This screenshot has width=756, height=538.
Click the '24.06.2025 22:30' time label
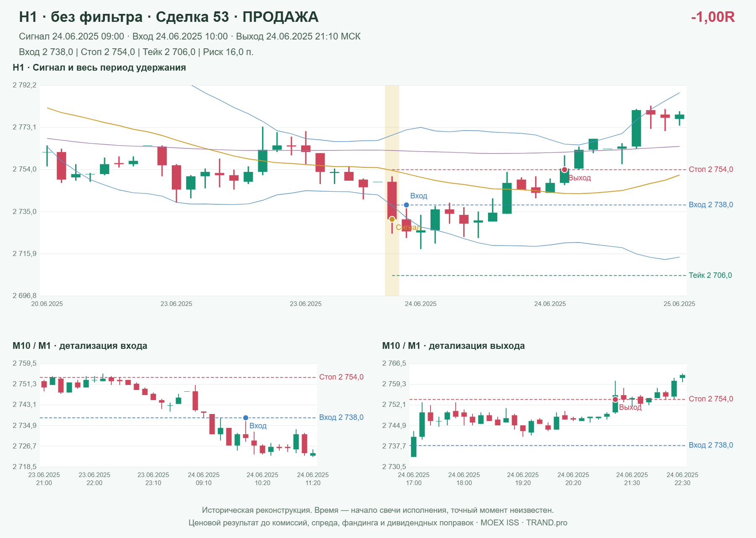682,479
